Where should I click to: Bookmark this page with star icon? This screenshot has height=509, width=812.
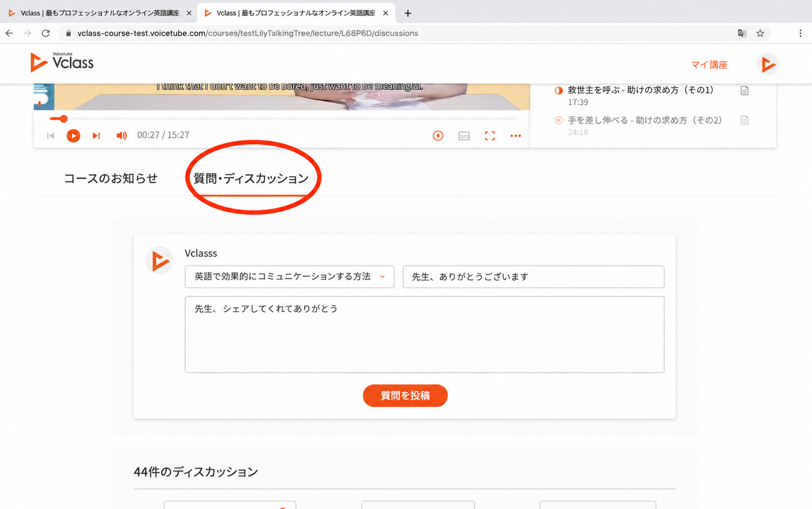pos(760,33)
